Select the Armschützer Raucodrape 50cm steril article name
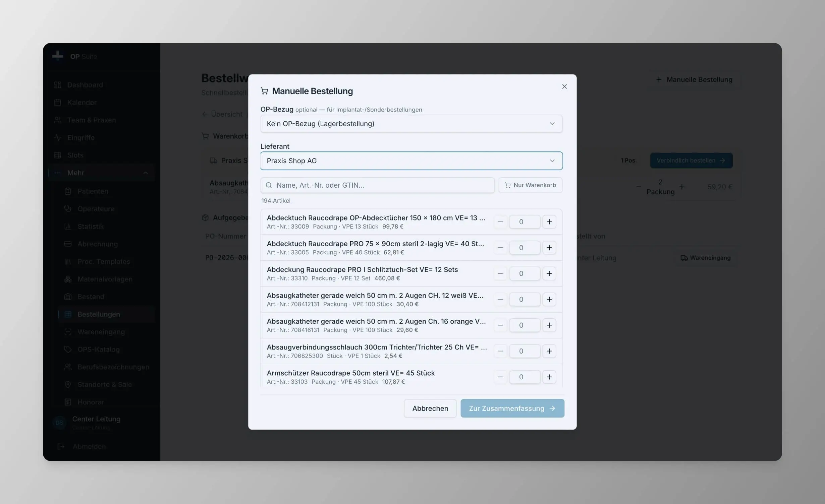Viewport: 825px width, 504px height. coord(351,373)
